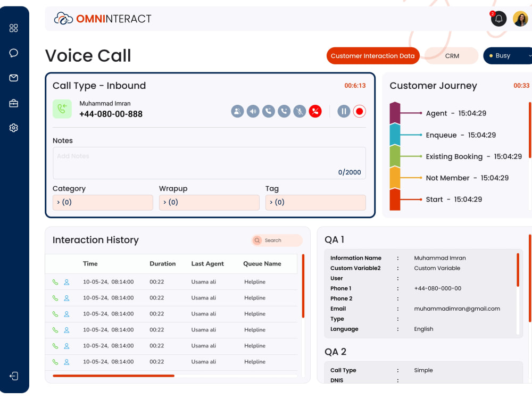This screenshot has height=399, width=532.
Task: Click the QA 1 panel scrollbar
Action: coord(518,270)
